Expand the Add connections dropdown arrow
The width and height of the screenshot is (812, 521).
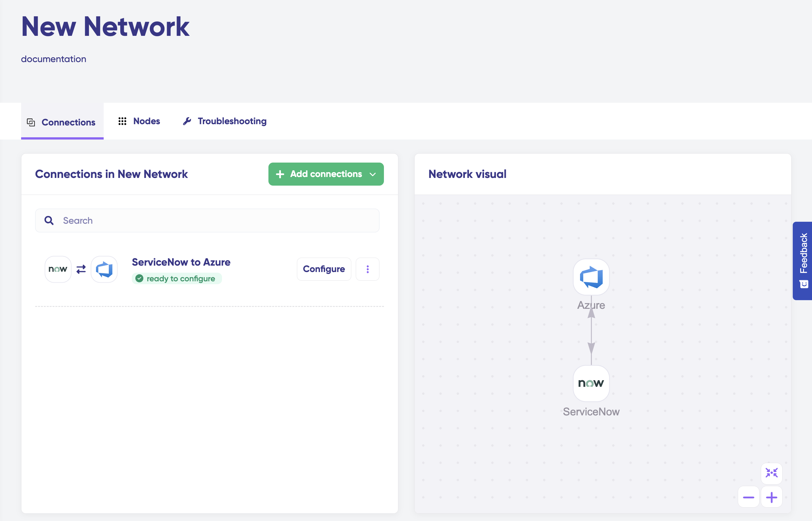coord(373,174)
